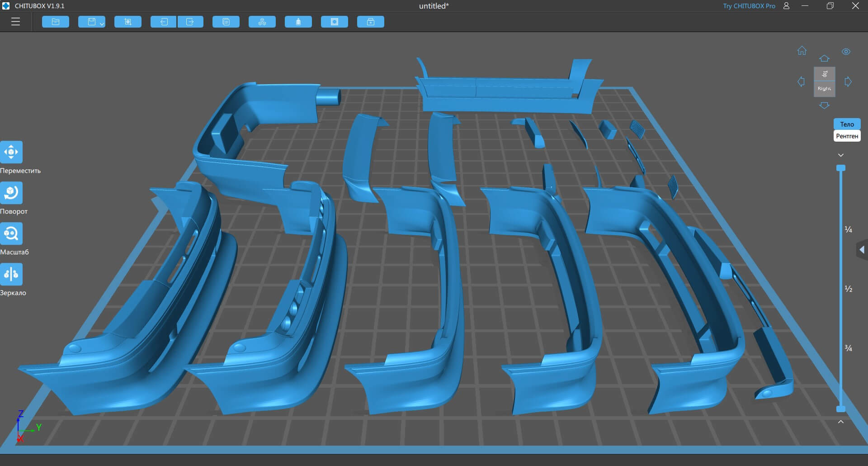Select the Поворот (Rotate) tool
This screenshot has height=466, width=868.
tap(11, 193)
